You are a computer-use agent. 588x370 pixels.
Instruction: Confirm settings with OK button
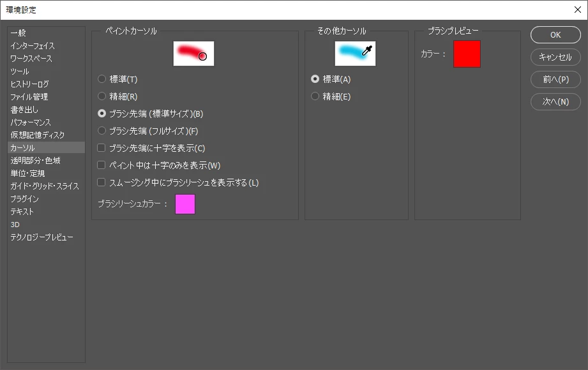point(555,35)
